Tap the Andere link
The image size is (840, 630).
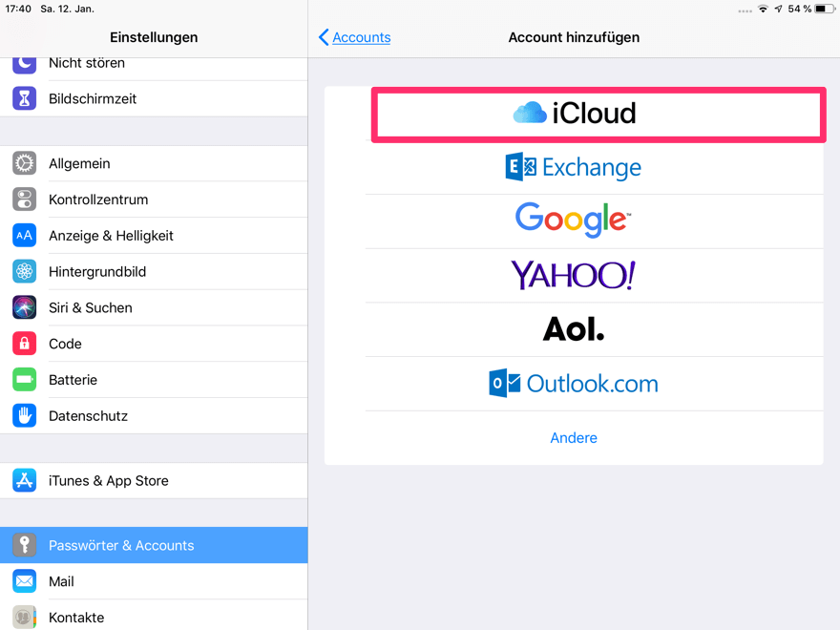point(574,438)
